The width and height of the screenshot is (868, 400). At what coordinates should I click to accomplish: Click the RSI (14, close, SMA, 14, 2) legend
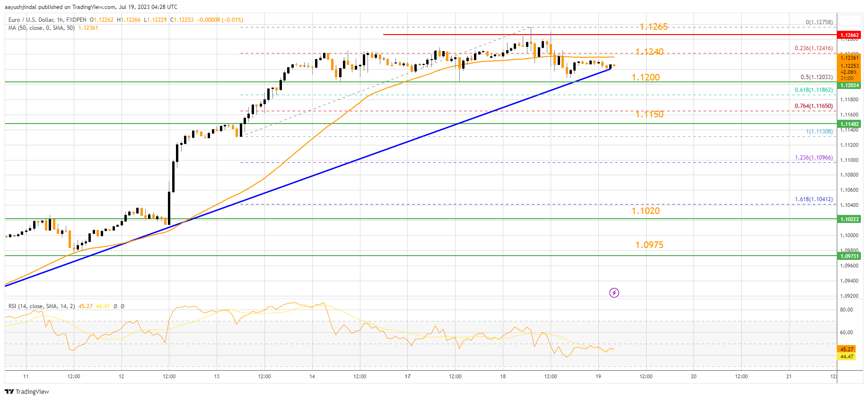point(42,306)
